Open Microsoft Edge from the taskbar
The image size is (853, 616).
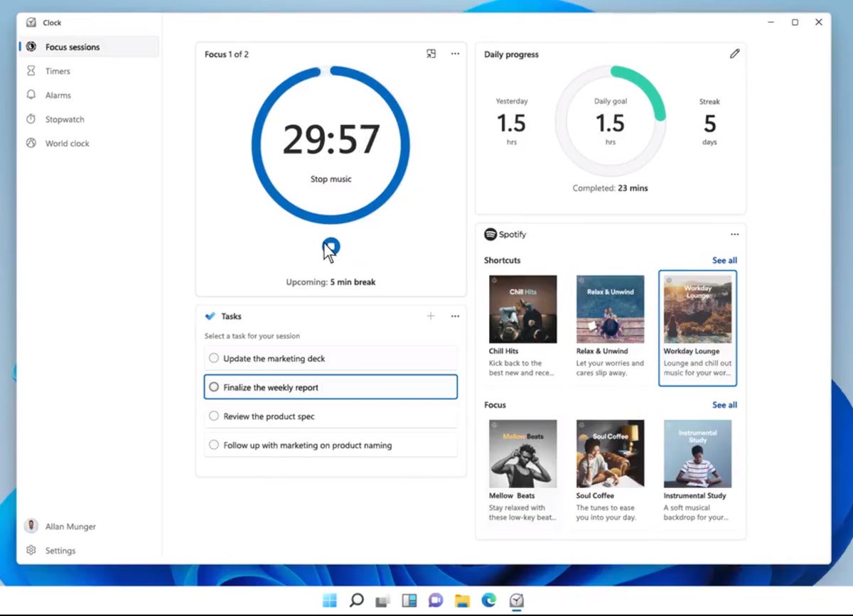[488, 600]
